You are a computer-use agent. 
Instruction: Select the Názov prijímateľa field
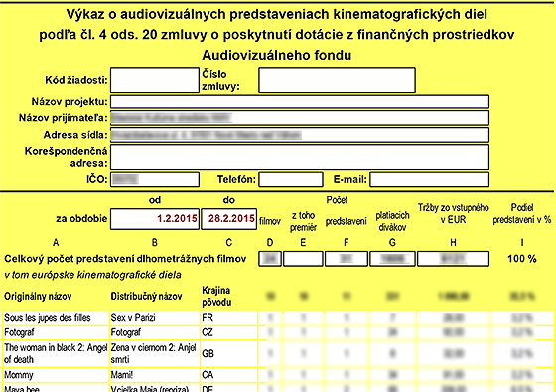[300, 118]
